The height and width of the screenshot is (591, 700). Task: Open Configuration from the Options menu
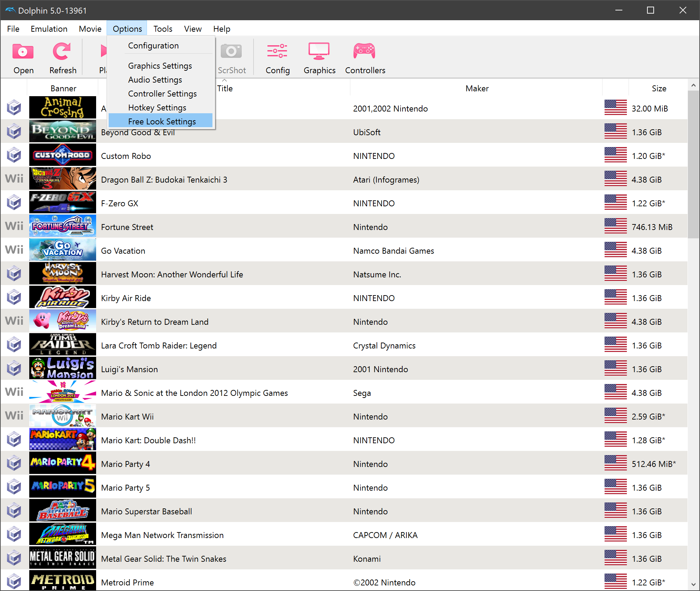click(153, 46)
